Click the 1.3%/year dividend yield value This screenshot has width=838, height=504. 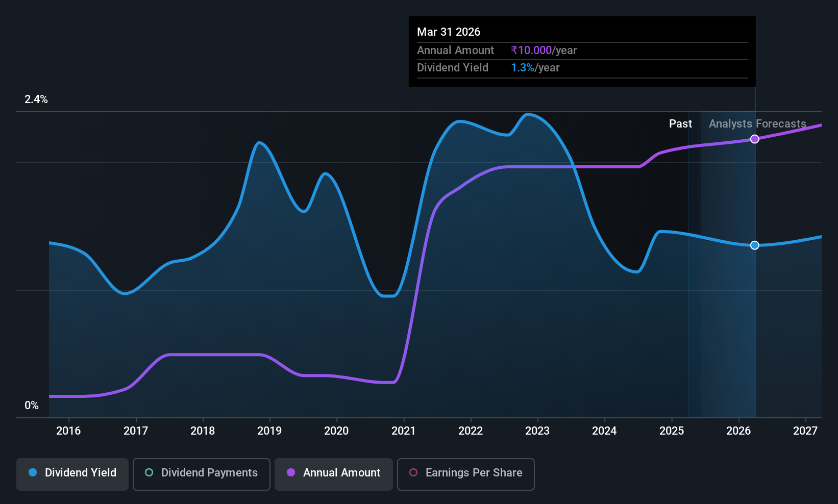535,68
